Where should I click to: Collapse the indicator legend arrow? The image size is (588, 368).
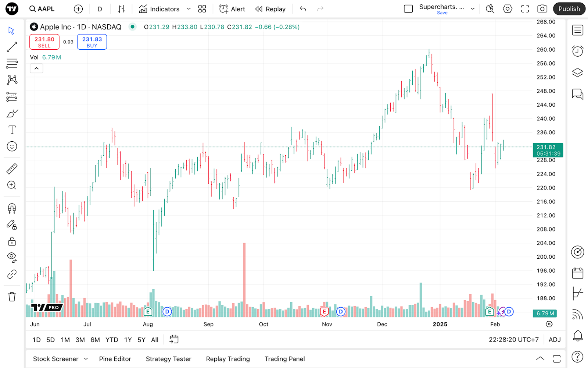click(x=36, y=68)
